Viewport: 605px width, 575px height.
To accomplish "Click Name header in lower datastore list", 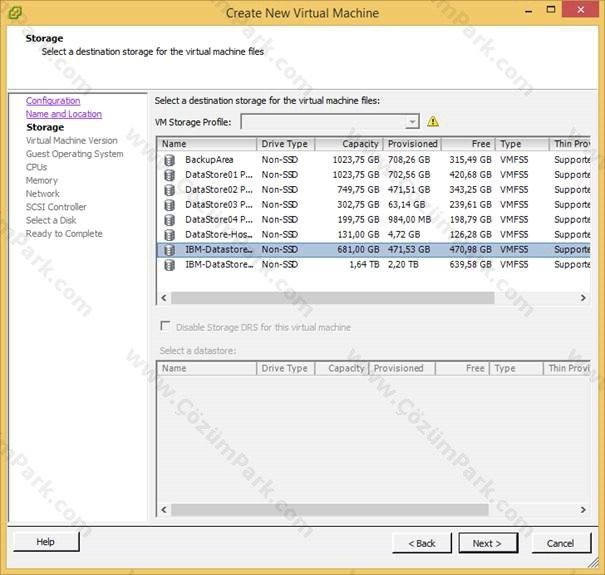I will (x=207, y=369).
